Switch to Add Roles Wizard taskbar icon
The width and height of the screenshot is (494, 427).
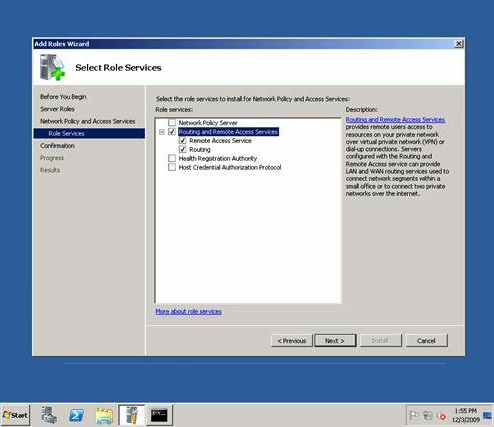pyautogui.click(x=132, y=415)
